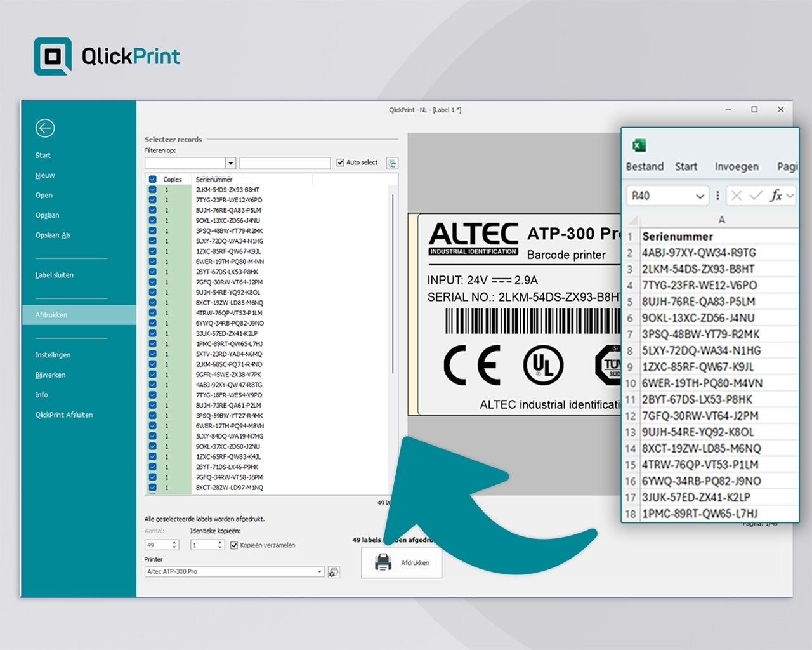Open printer properties icon next to printer dropdown
The width and height of the screenshot is (812, 650).
(x=334, y=573)
